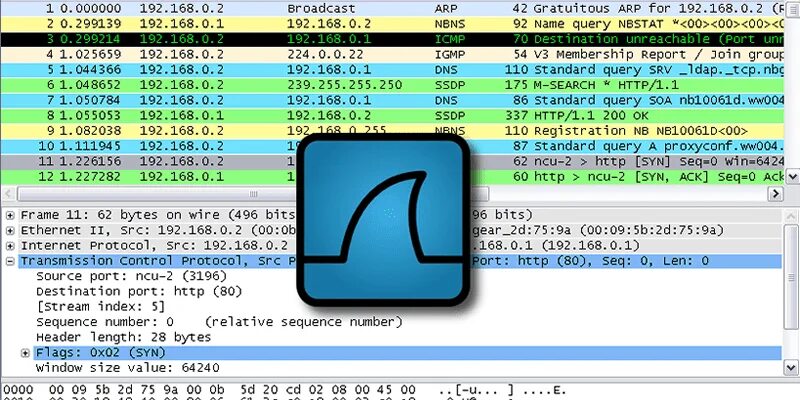The image size is (800, 400).
Task: Collapse the Transmission Control Protocol node
Action: [10, 261]
